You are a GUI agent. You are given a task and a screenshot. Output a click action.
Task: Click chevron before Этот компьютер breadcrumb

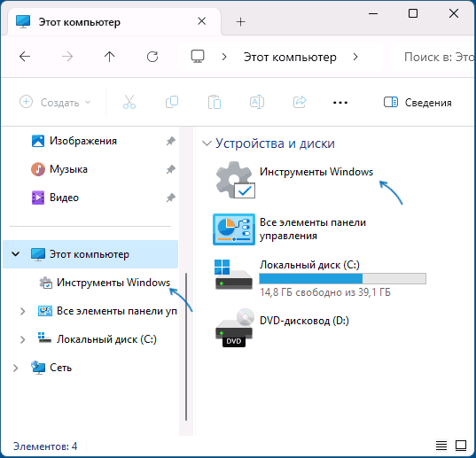click(224, 57)
